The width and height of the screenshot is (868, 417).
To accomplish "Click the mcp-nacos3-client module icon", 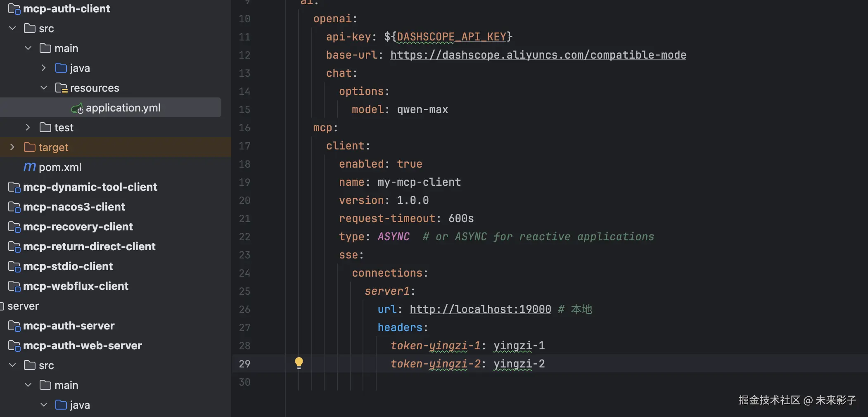I will tap(14, 207).
